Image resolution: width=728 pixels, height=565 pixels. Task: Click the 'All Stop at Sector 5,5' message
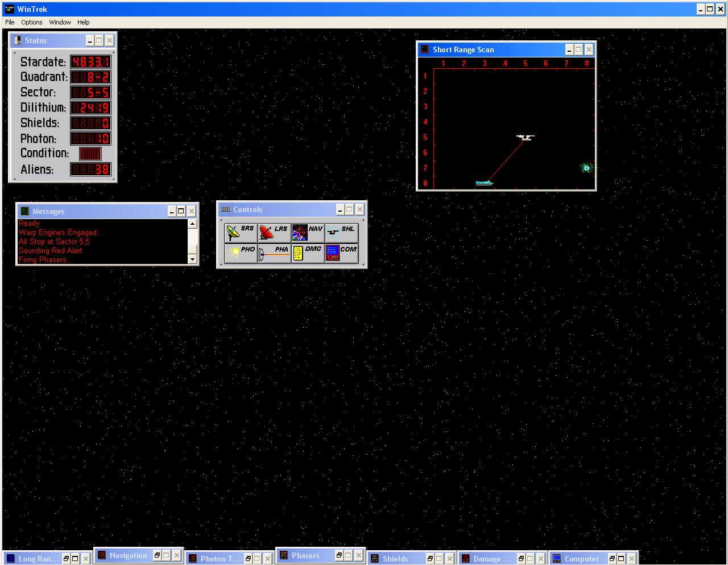(x=54, y=242)
